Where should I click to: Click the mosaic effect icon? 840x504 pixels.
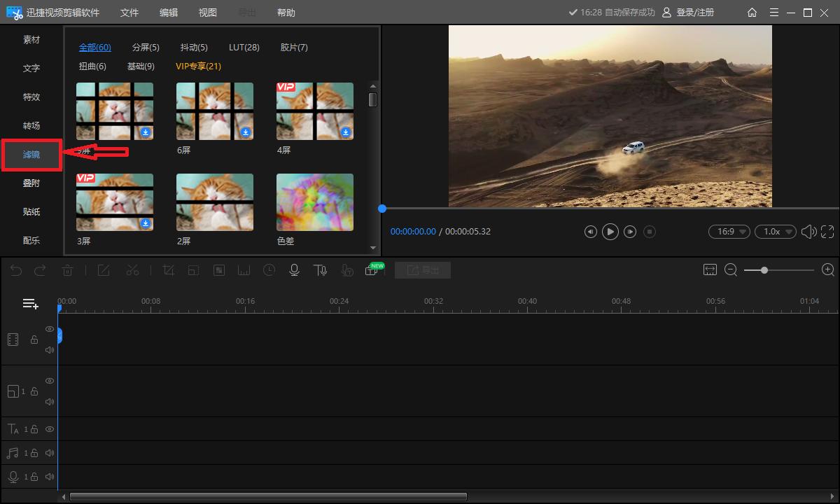(x=218, y=270)
